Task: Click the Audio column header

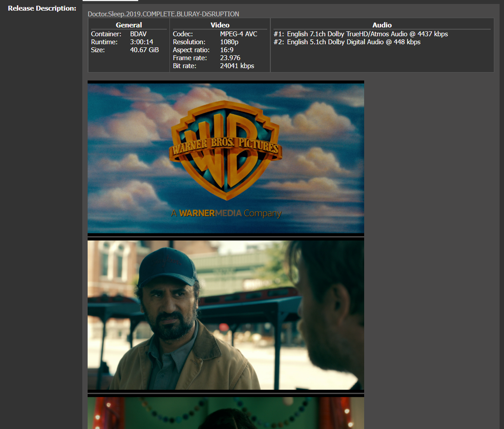Action: tap(382, 25)
